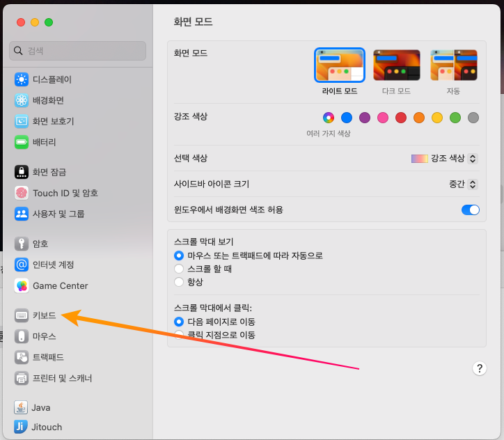Screen dimensions: 504x440
Task: Click the 프린터 및 스캐너 text
Action: pos(63,378)
